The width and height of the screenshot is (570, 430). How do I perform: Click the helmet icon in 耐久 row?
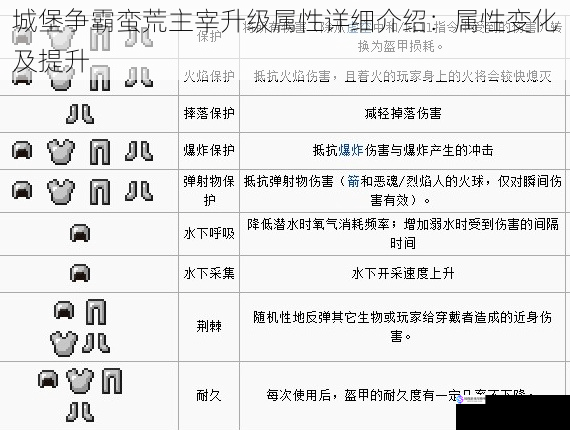[48, 379]
